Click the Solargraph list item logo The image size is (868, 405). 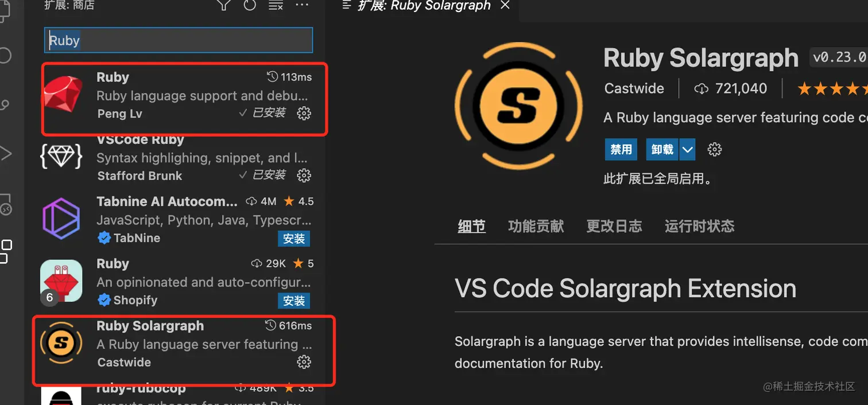pos(61,343)
